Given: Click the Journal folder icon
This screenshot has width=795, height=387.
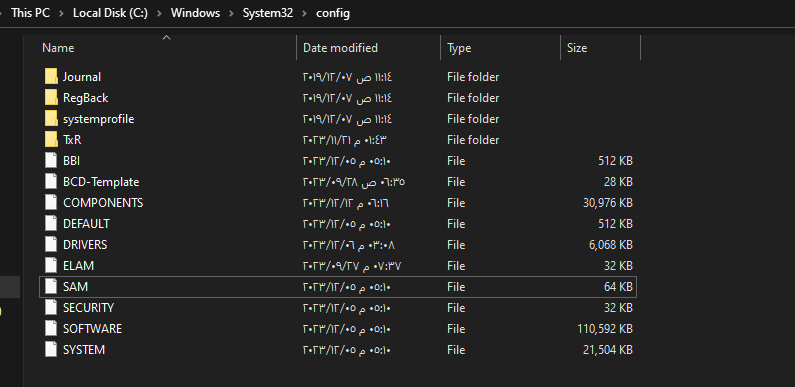Looking at the screenshot, I should click(x=51, y=77).
